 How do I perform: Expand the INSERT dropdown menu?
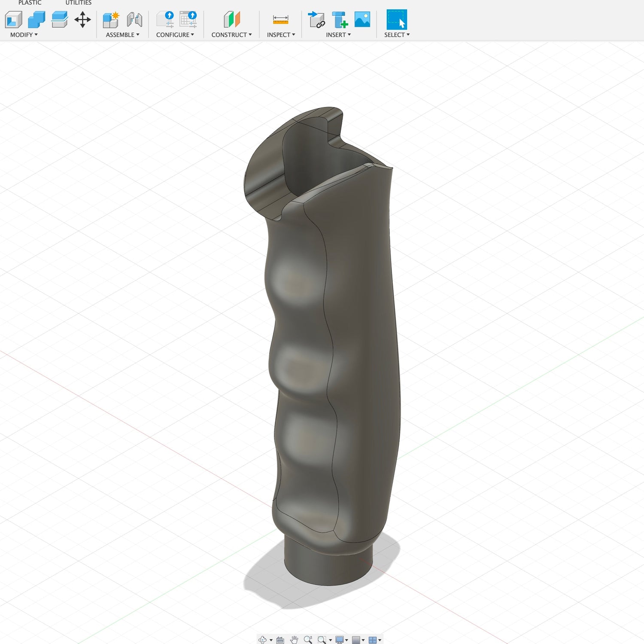click(x=338, y=35)
